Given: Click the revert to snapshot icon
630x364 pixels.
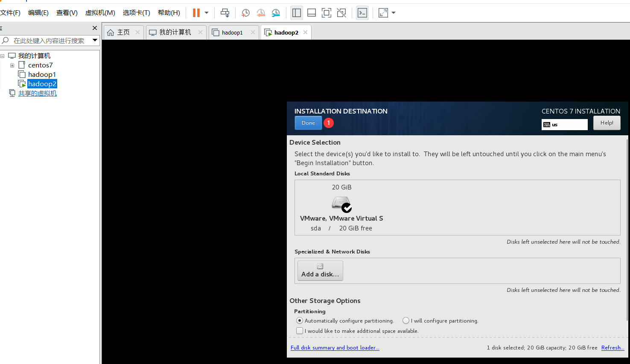Looking at the screenshot, I should tap(261, 13).
